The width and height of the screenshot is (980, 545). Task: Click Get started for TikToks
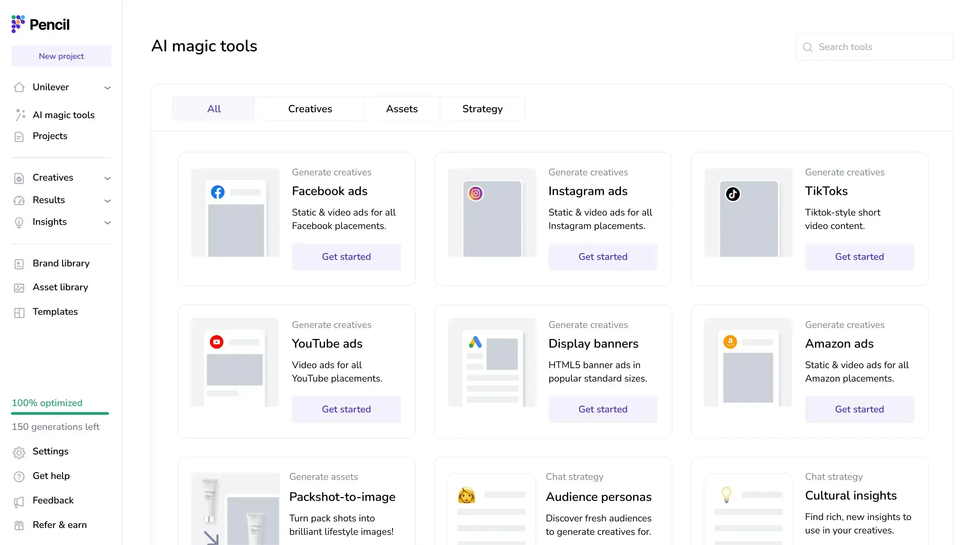click(x=859, y=256)
